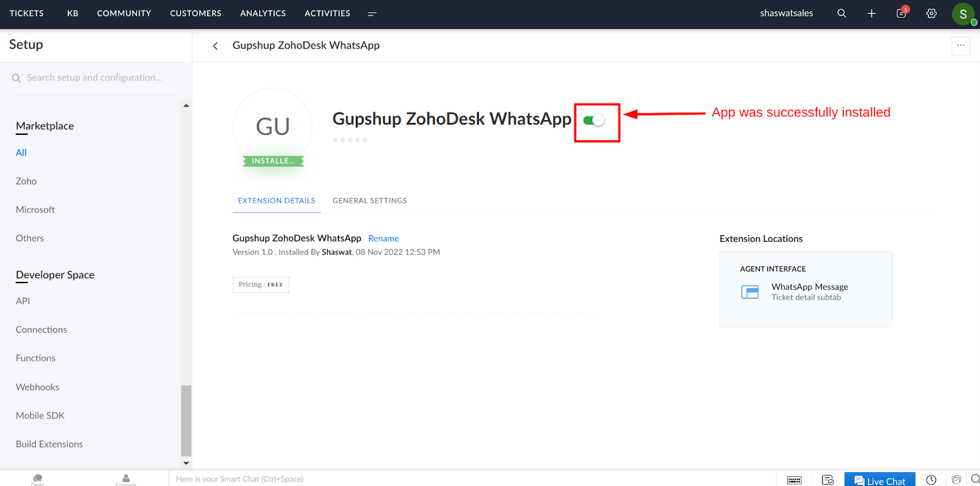The image size is (980, 486).
Task: Switch to the GENERAL SETTINGS tab
Action: click(369, 200)
